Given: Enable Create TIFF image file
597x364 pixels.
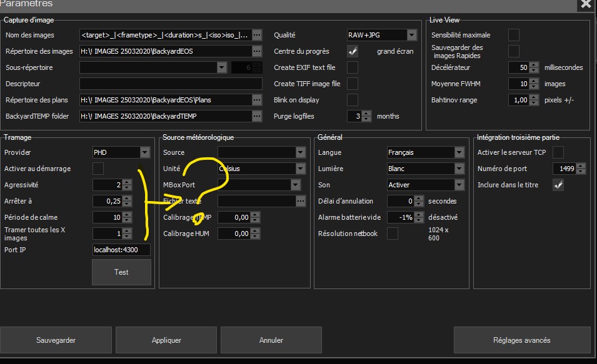Looking at the screenshot, I should coord(353,84).
